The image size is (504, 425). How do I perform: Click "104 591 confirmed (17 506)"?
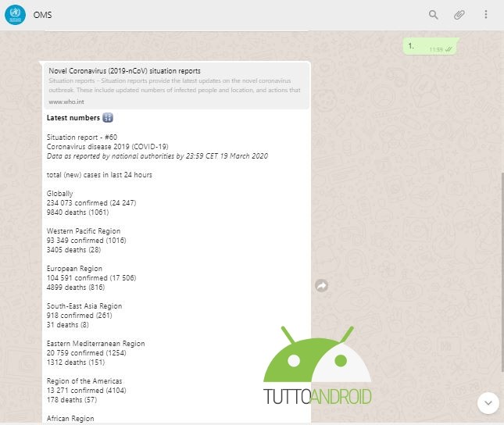(91, 278)
